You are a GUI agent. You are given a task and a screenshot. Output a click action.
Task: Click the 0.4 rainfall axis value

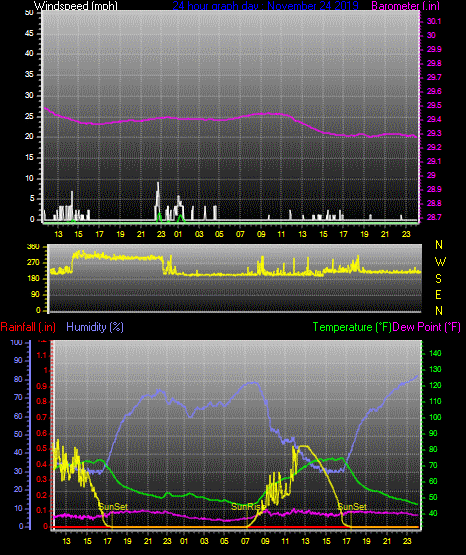pos(42,464)
